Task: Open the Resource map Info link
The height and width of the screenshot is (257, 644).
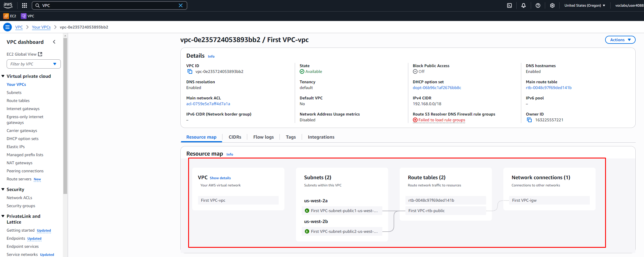Action: point(230,154)
